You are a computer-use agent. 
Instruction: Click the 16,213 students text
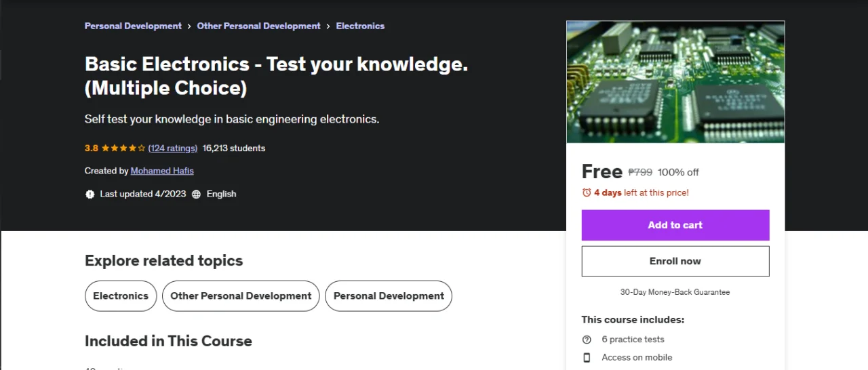234,148
